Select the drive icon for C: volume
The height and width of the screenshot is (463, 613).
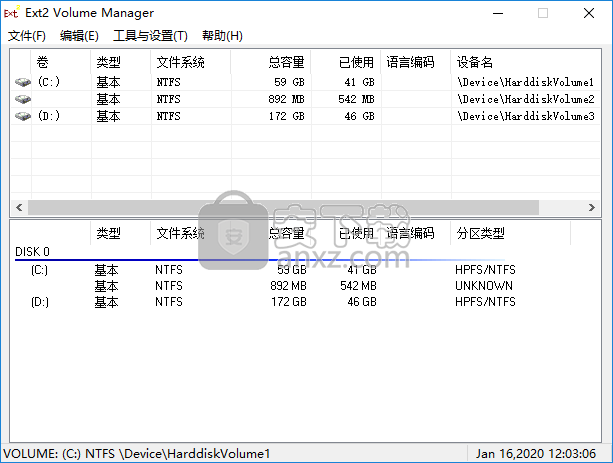[x=23, y=82]
